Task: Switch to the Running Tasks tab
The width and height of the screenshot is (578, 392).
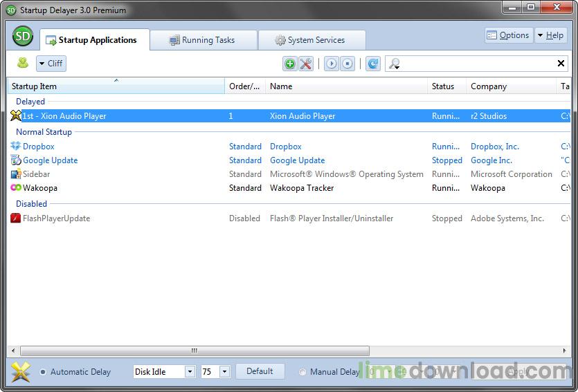Action: (x=204, y=40)
